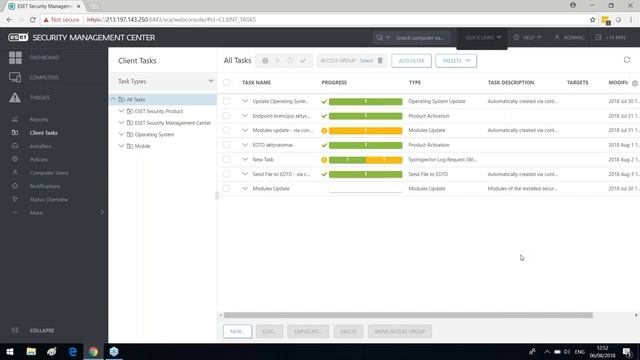Open the Help menu
The height and width of the screenshot is (360, 640).
(528, 38)
